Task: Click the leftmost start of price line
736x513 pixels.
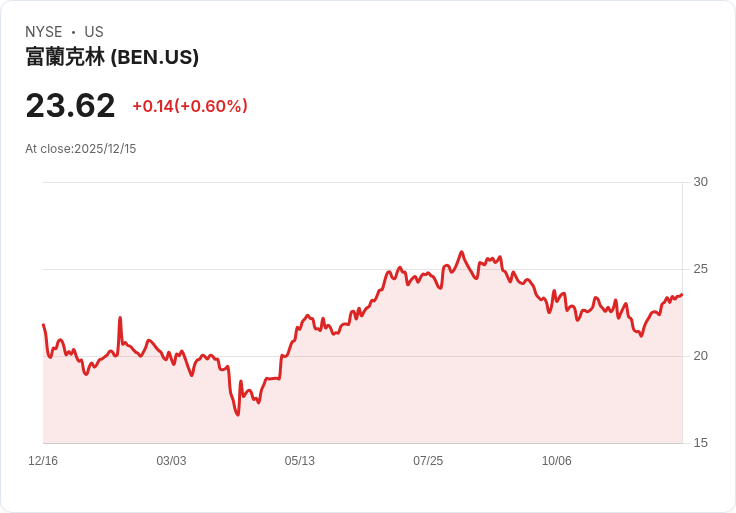Action: (x=44, y=325)
